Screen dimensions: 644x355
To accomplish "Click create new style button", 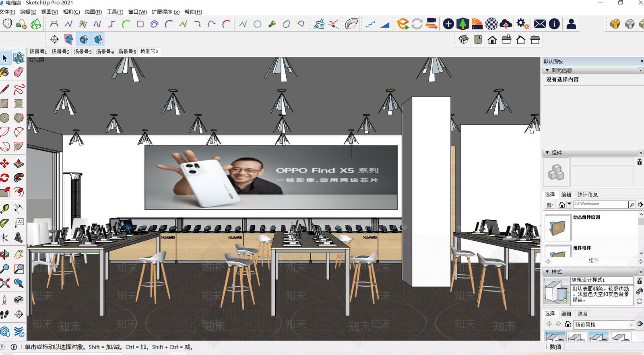I will coord(640,291).
